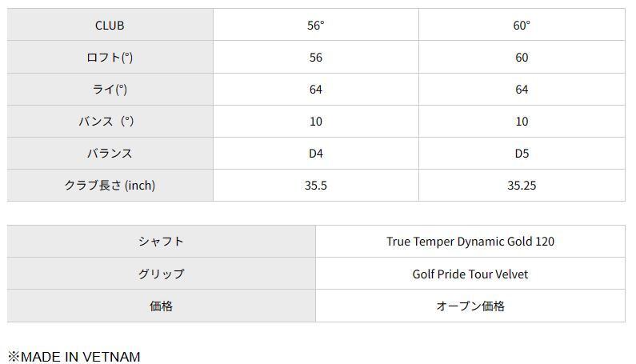Click the 価格 row label

(x=161, y=306)
